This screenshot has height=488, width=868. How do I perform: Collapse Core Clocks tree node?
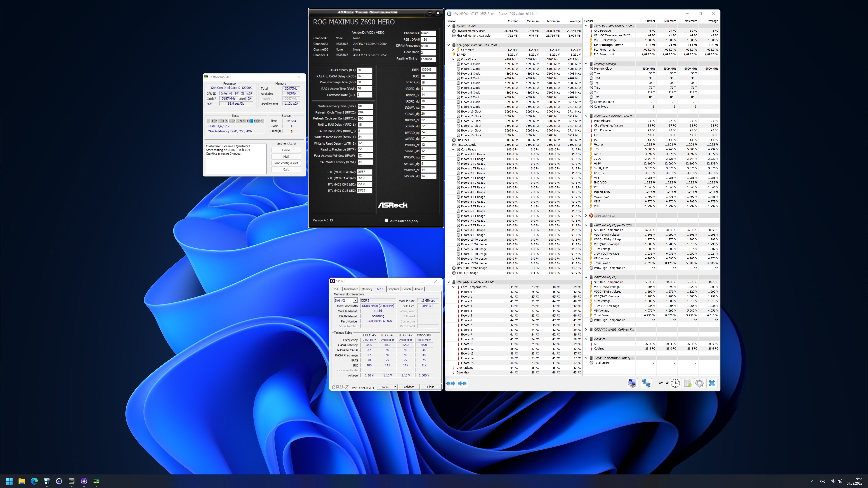click(x=453, y=59)
